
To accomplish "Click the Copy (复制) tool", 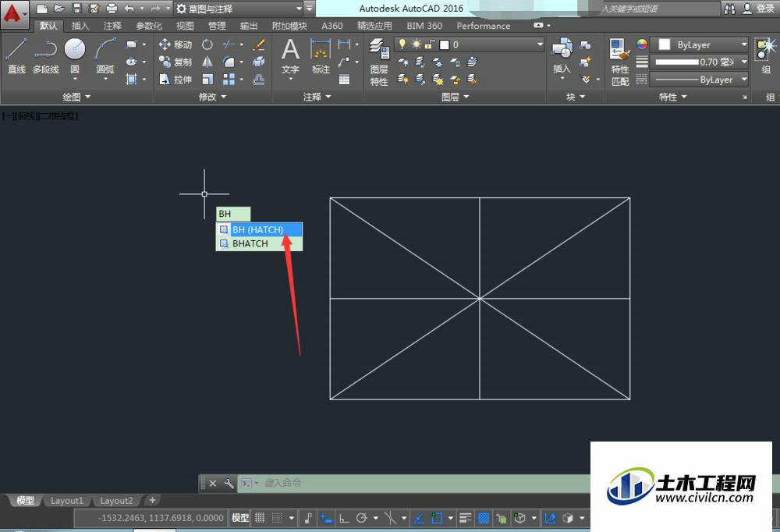I will tap(175, 62).
